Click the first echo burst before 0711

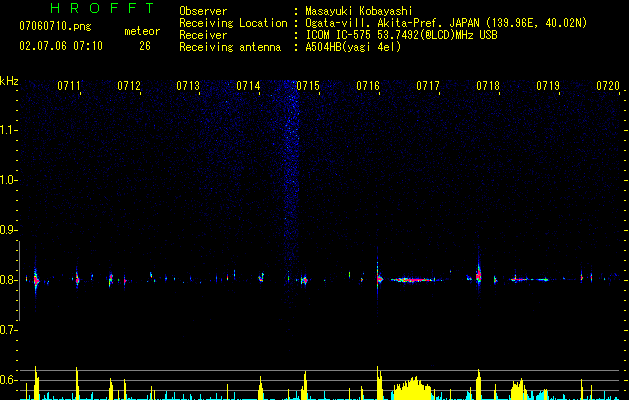tap(36, 280)
